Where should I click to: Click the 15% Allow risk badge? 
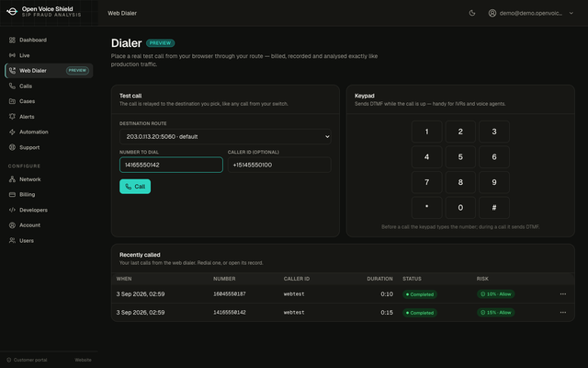[x=495, y=313]
